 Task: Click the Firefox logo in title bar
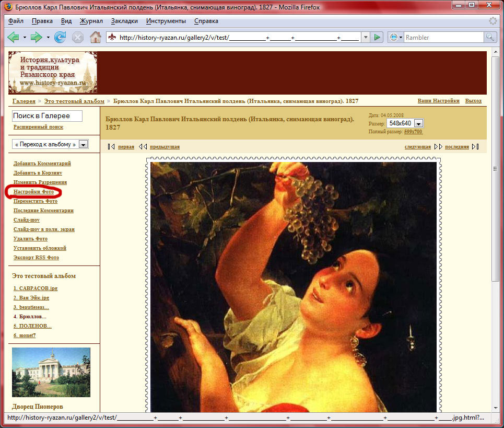[8, 7]
